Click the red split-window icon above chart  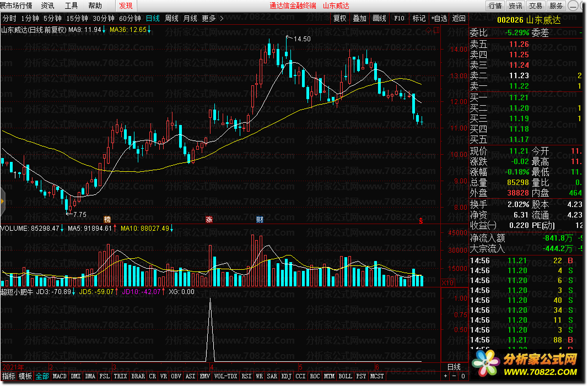point(436,30)
